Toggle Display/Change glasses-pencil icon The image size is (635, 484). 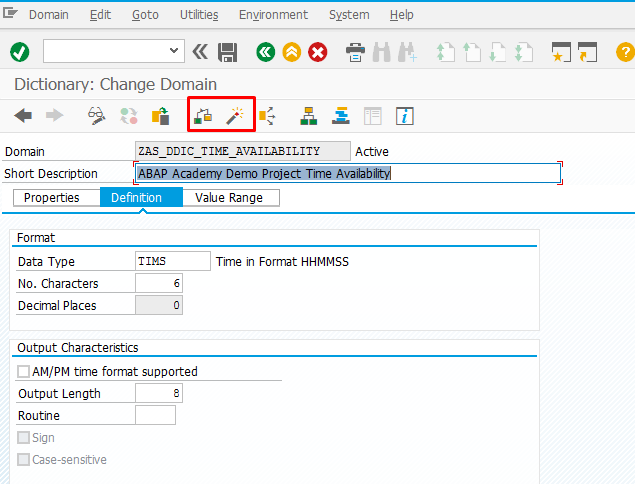pos(97,116)
